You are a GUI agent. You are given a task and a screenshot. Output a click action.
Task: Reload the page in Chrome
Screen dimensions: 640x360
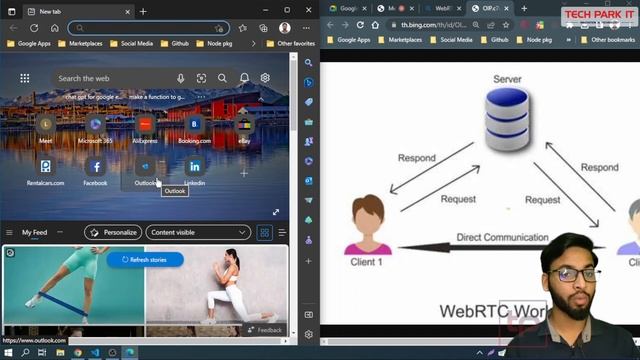pos(360,25)
